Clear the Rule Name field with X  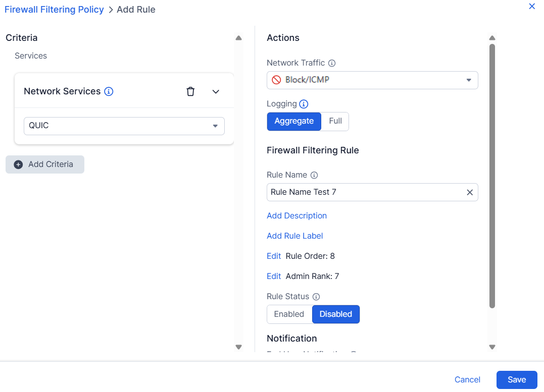click(x=470, y=192)
